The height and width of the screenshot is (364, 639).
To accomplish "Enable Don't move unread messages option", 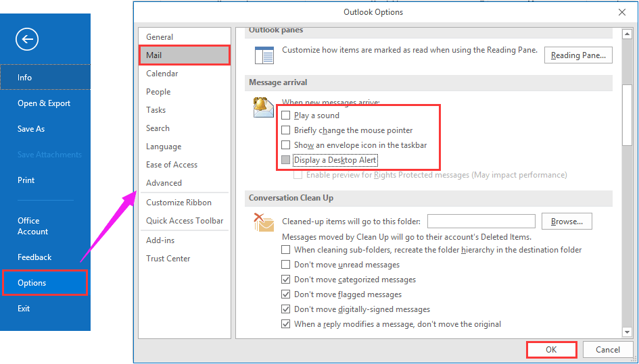I will [x=285, y=265].
